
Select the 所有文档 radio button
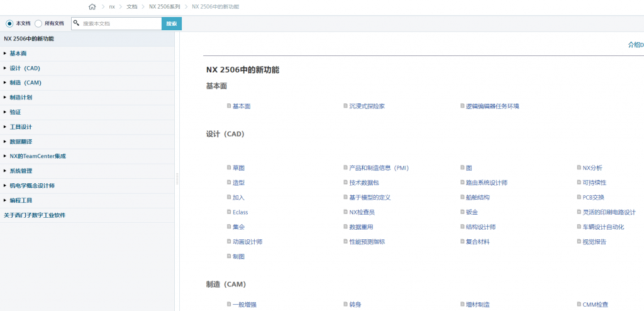point(38,23)
